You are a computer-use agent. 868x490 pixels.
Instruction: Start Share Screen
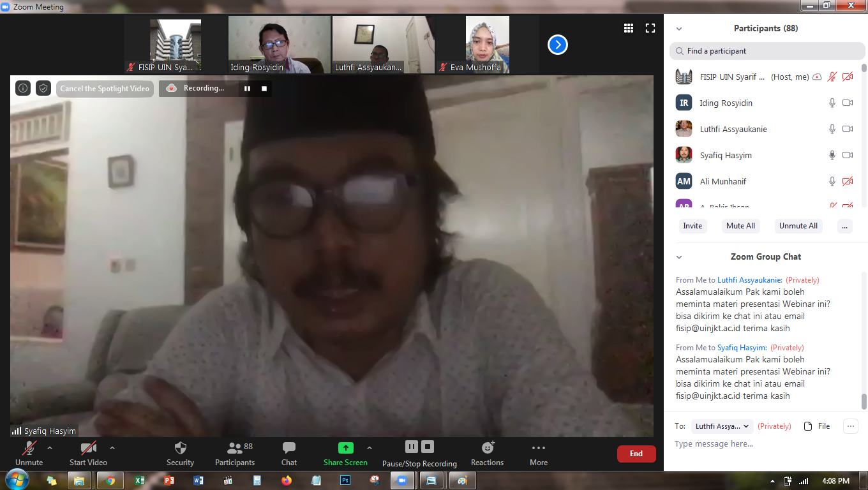click(345, 453)
